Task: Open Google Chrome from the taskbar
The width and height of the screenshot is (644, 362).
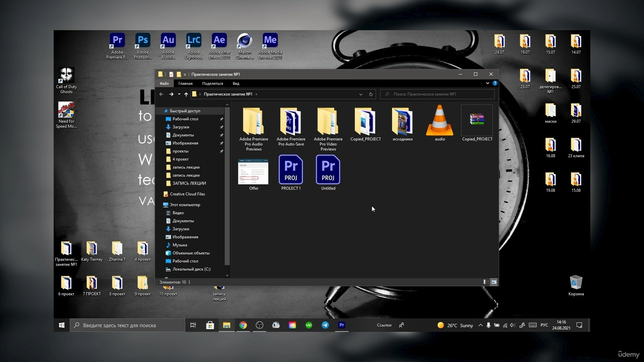Action: pos(243,325)
